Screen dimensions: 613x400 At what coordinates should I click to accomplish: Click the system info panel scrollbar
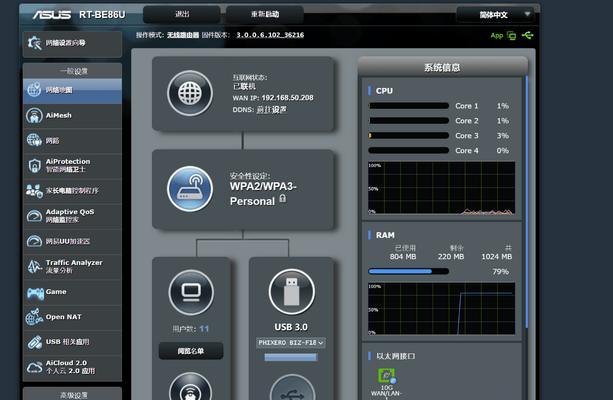click(x=527, y=201)
